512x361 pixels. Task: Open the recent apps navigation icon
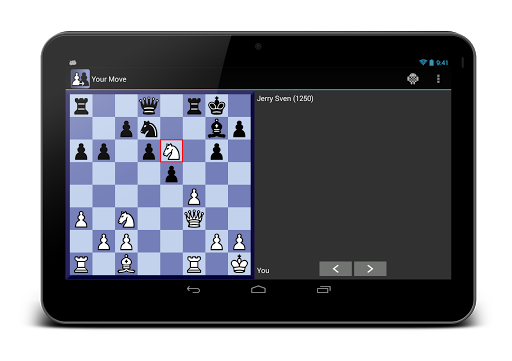pos(324,289)
